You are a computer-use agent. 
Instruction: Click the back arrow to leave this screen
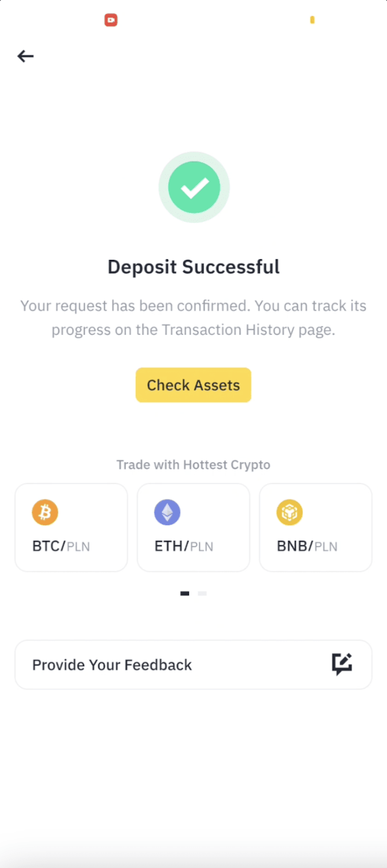tap(25, 56)
